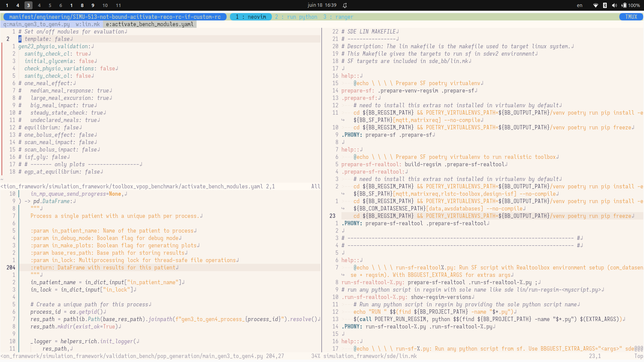Click the battery 100% indicator
This screenshot has height=362, width=644.
[x=631, y=5]
